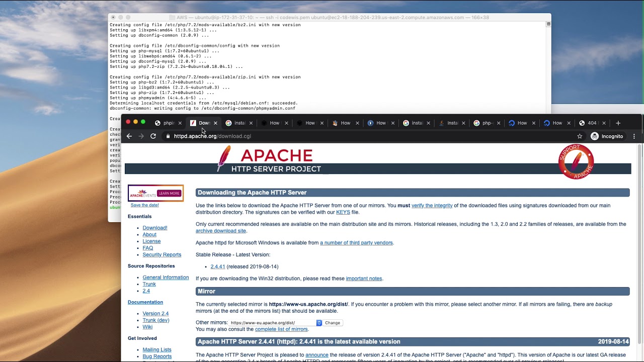Open the FAQ sidebar link
This screenshot has height=362, width=644.
(147, 248)
